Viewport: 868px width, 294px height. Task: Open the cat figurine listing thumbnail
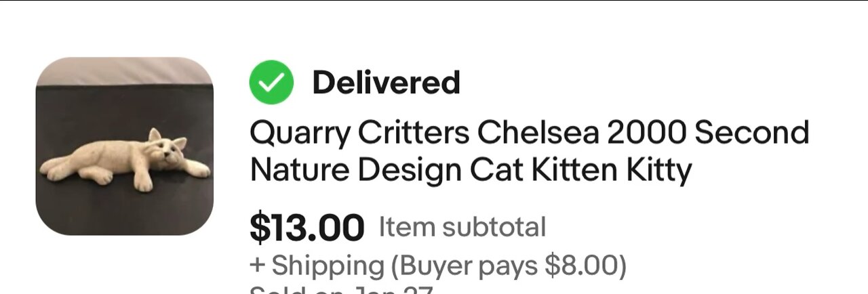point(125,146)
